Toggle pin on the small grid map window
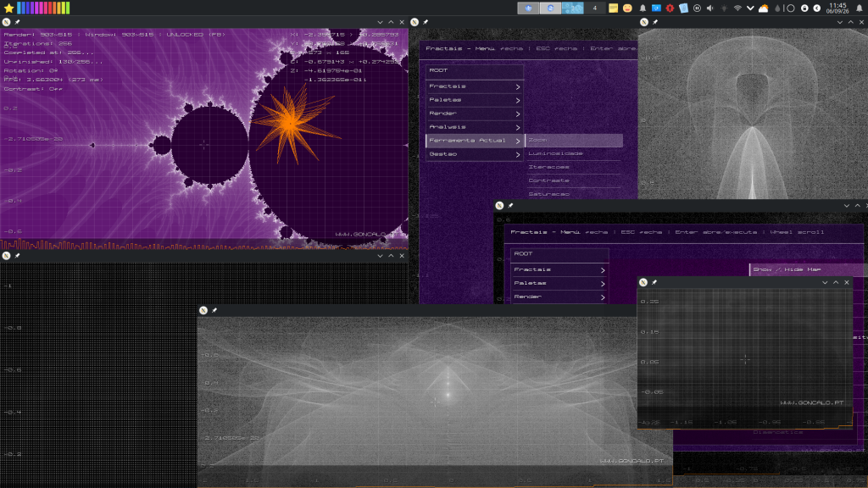Screen dimensions: 868x488 coord(654,283)
